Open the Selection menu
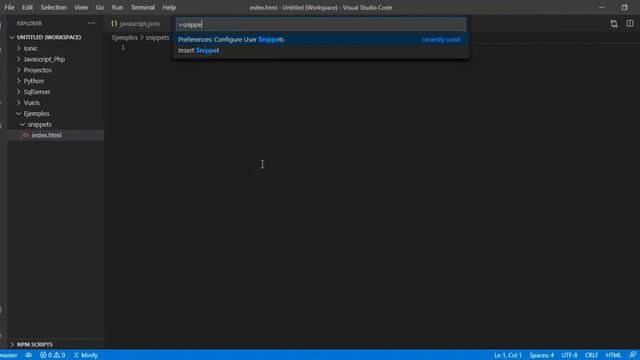 [x=53, y=7]
